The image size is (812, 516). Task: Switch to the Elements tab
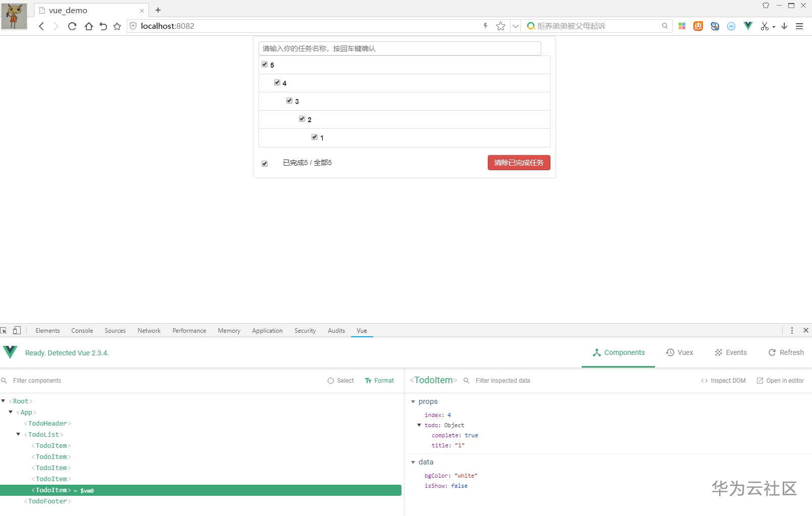[x=47, y=331]
